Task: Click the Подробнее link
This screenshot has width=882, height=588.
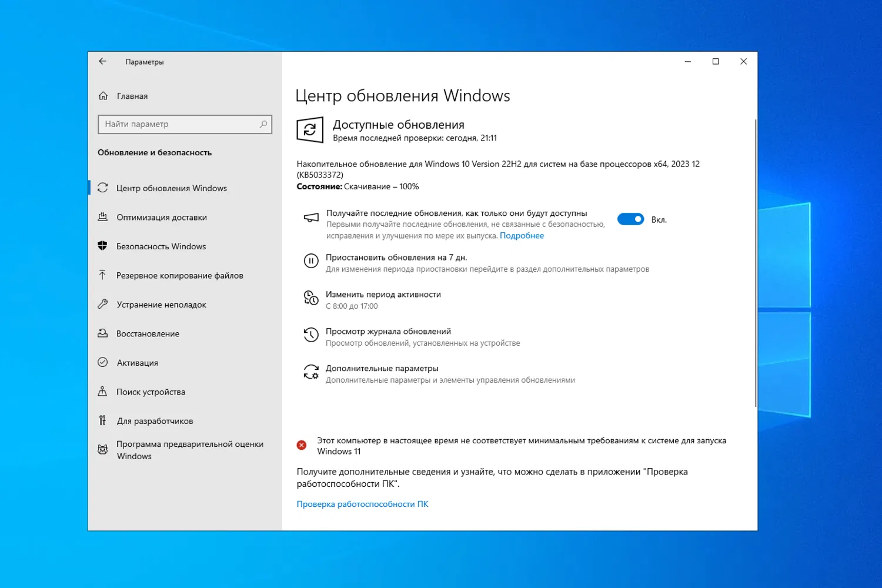Action: click(521, 235)
